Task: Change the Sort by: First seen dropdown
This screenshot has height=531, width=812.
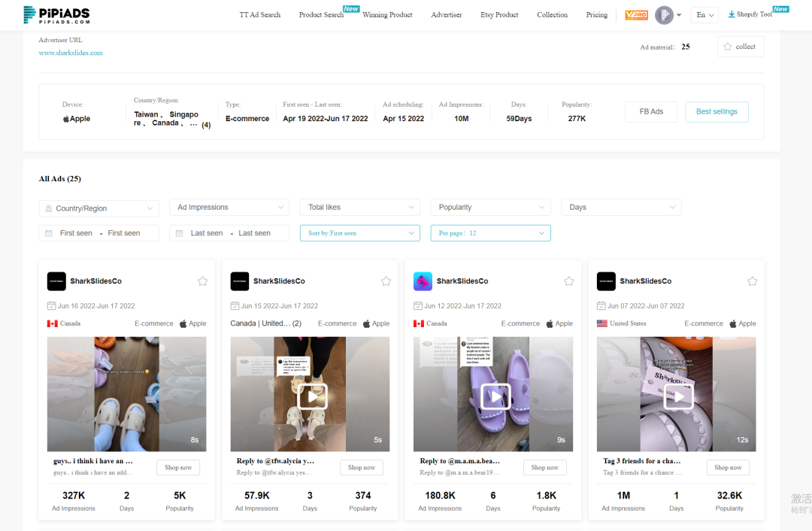Action: coord(360,233)
